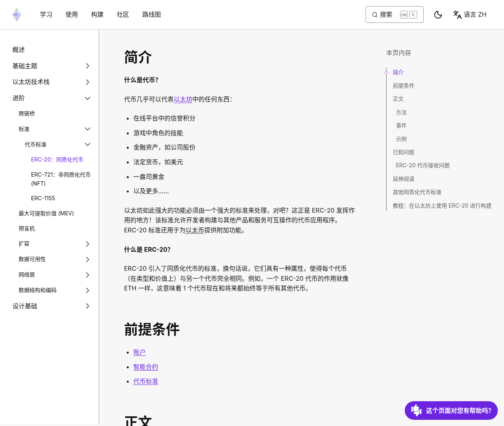
Task: Jump to 方法 in page contents
Action: 401,112
